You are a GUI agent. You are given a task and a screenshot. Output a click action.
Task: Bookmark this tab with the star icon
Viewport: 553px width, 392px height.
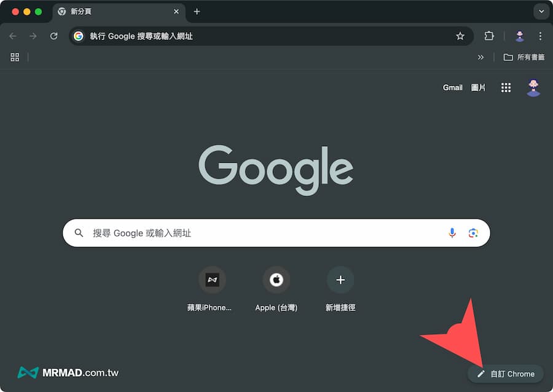tap(460, 36)
